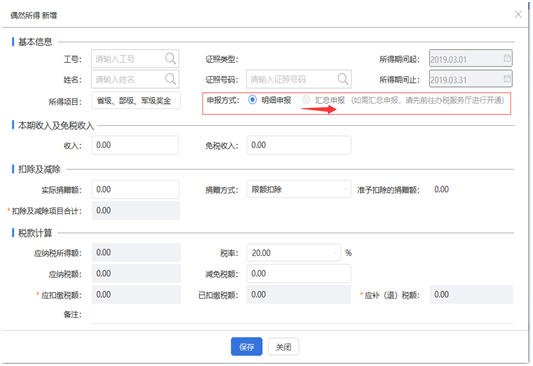The image size is (533, 366).
Task: Click the 应纳税额 value field
Action: tap(136, 274)
